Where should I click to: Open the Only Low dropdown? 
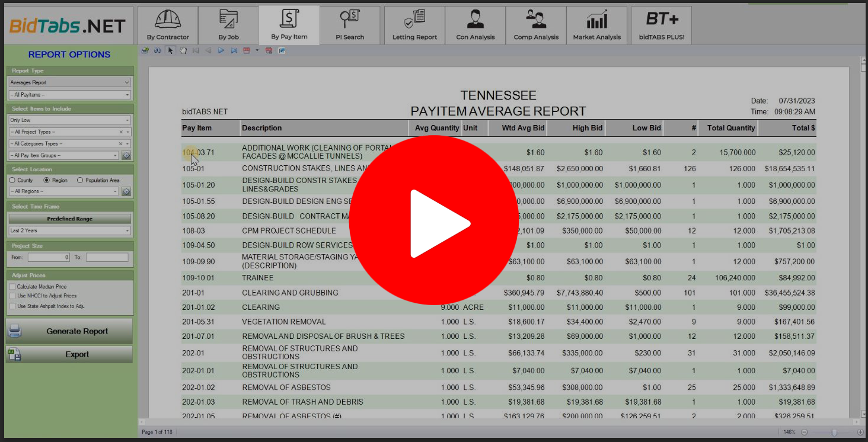(x=69, y=120)
